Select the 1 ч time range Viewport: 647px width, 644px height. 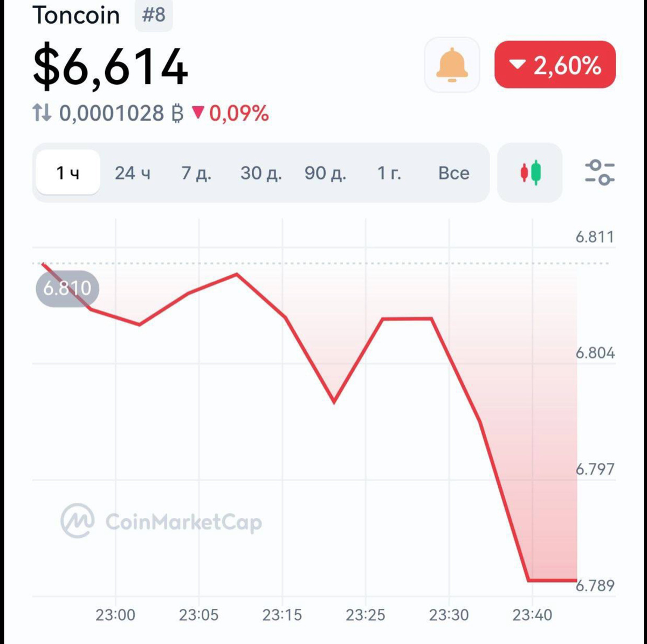point(68,172)
